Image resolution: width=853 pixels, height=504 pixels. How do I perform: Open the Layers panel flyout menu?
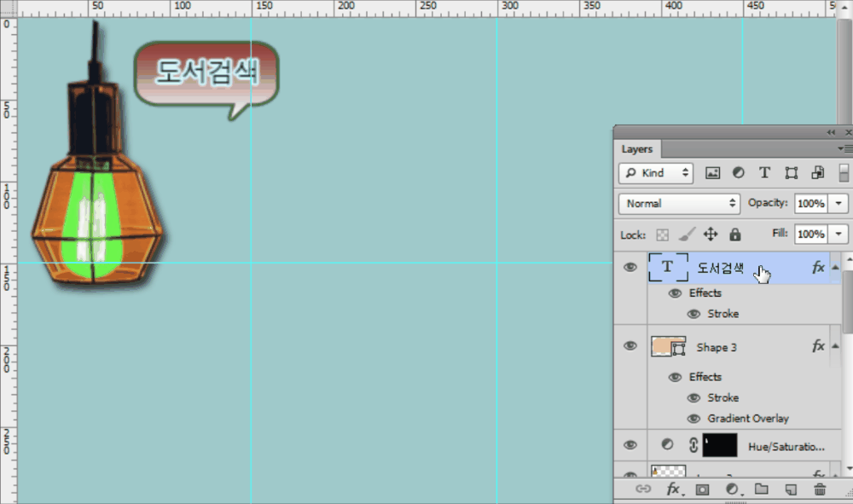tap(845, 148)
